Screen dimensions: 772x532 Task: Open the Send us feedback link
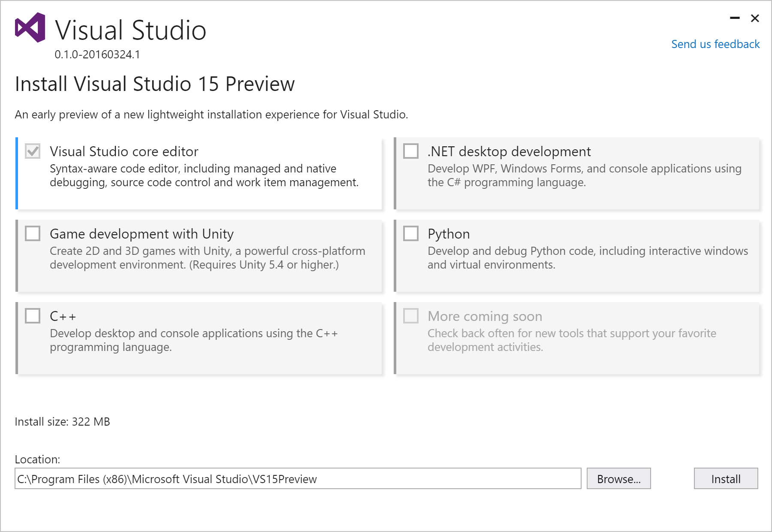click(x=715, y=44)
